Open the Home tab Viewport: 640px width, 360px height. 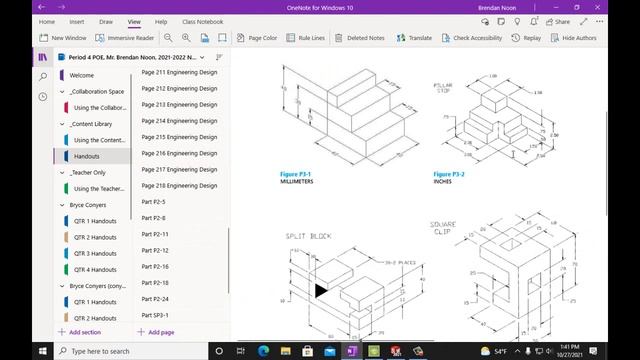point(47,22)
